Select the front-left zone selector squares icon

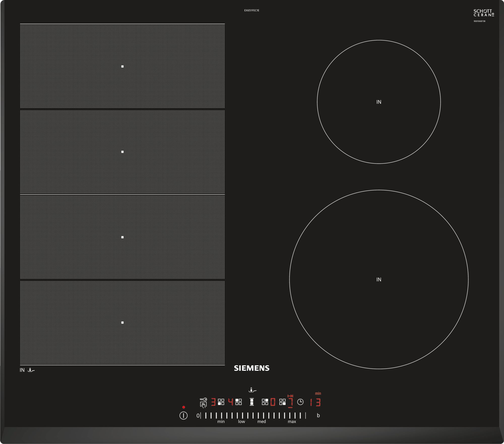(x=221, y=402)
